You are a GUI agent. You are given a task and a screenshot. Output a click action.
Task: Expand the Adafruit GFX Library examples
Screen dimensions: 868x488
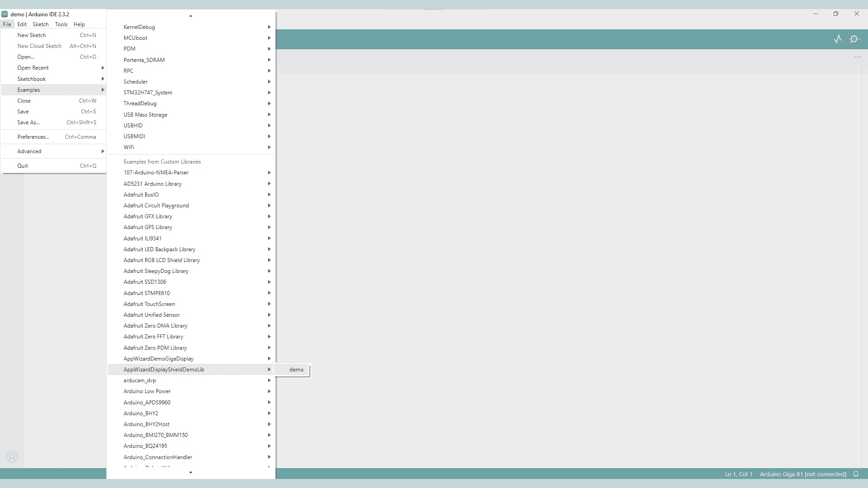point(147,216)
